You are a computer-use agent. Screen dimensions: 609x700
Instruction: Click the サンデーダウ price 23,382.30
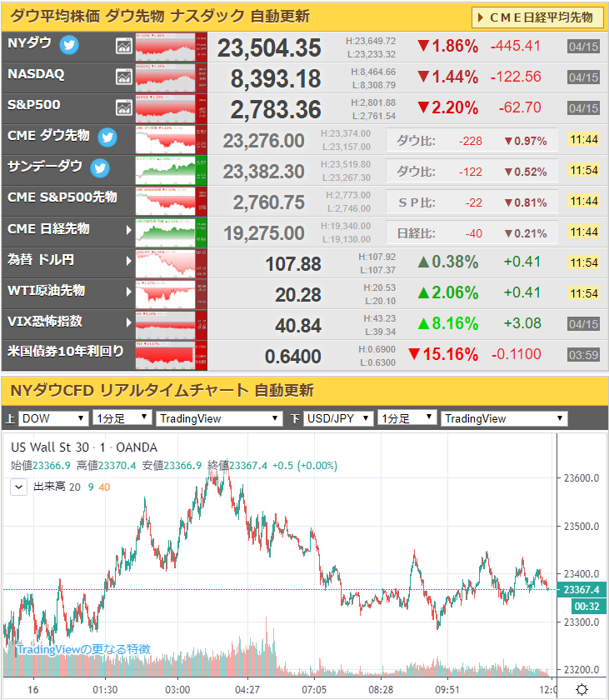pyautogui.click(x=263, y=172)
